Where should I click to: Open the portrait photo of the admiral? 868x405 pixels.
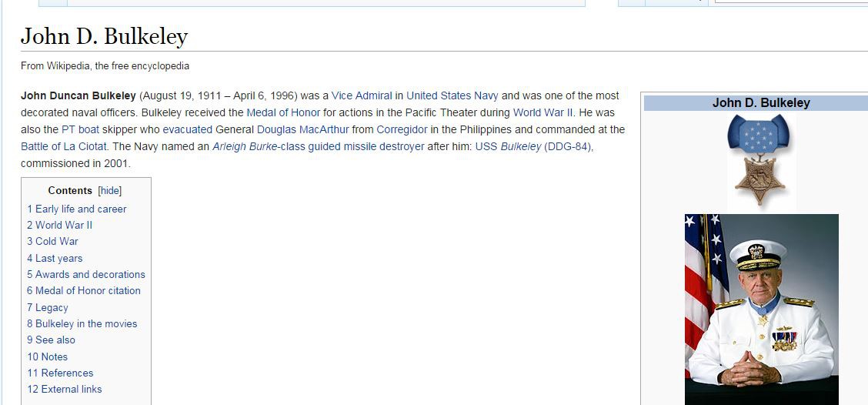click(x=761, y=308)
